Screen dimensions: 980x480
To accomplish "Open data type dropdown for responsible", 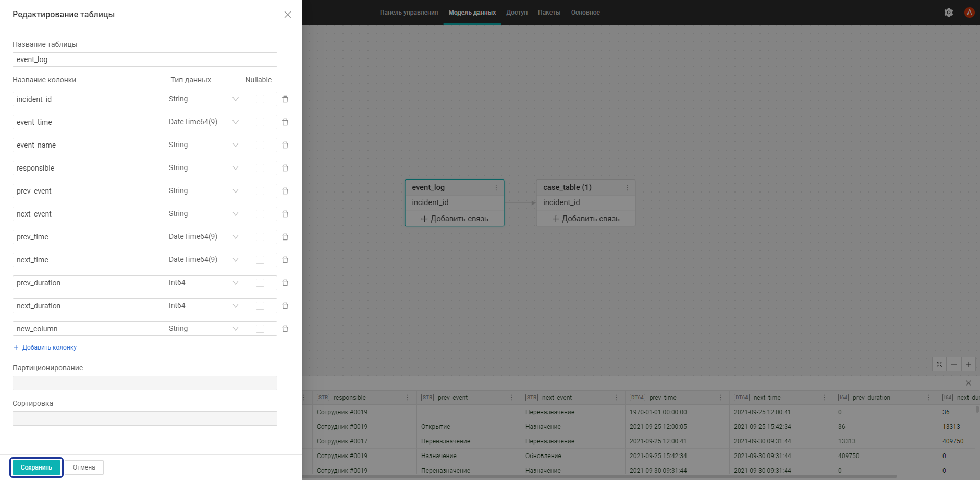I will coord(204,168).
